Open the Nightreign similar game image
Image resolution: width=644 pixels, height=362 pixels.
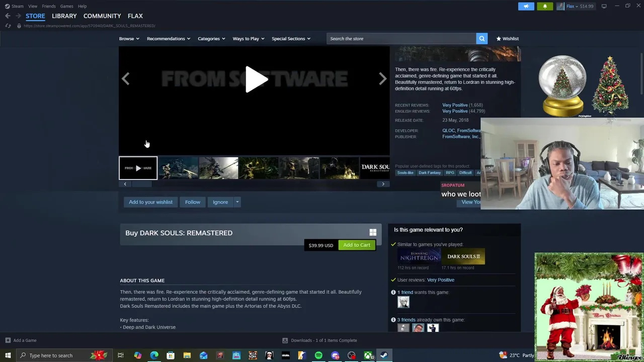click(x=419, y=256)
